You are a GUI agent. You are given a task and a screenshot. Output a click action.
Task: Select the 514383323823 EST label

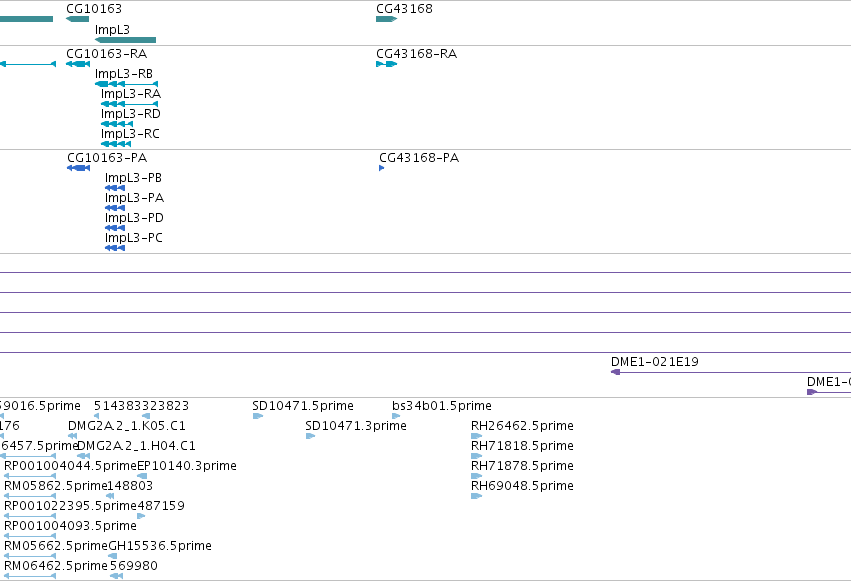[x=141, y=406]
